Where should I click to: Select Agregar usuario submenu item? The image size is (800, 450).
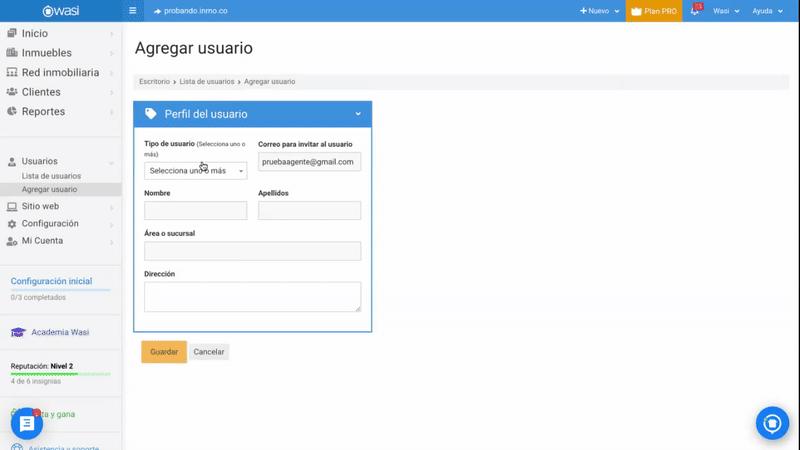49,189
